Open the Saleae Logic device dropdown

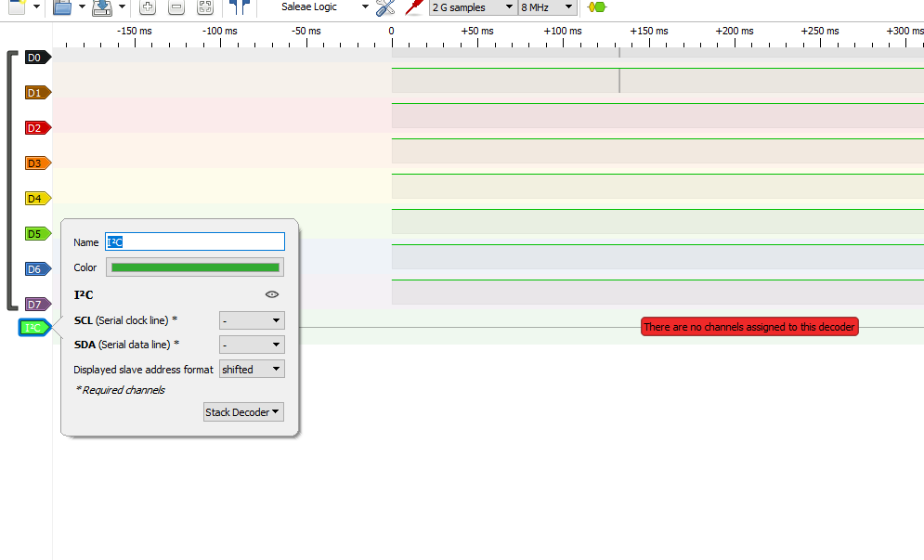pos(323,7)
